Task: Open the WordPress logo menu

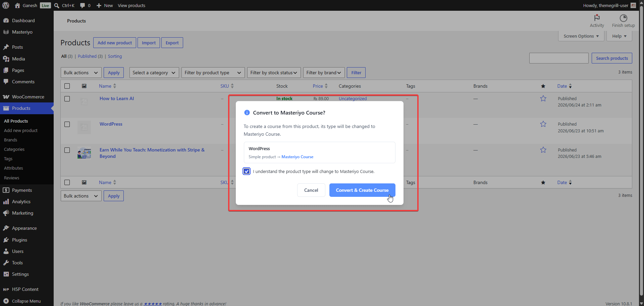Action: tap(6, 5)
